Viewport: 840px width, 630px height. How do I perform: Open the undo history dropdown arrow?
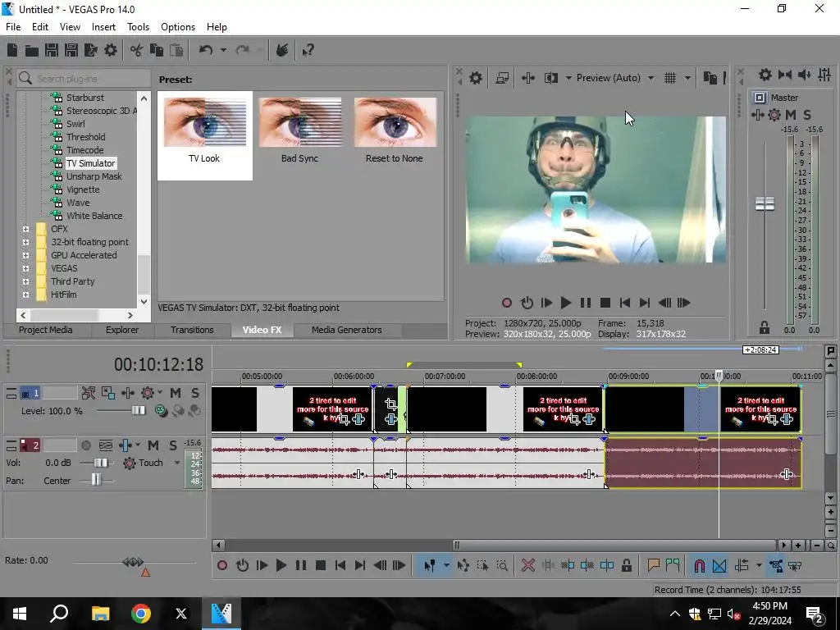223,50
